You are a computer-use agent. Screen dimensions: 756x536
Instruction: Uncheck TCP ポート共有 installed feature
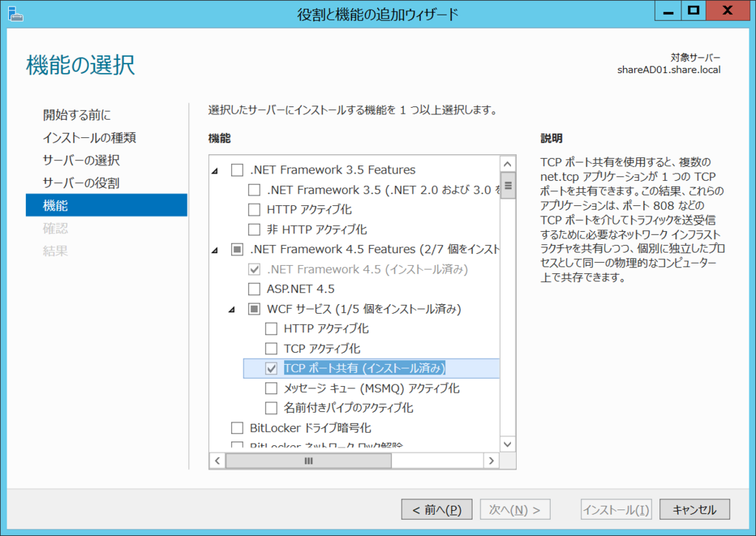(271, 368)
